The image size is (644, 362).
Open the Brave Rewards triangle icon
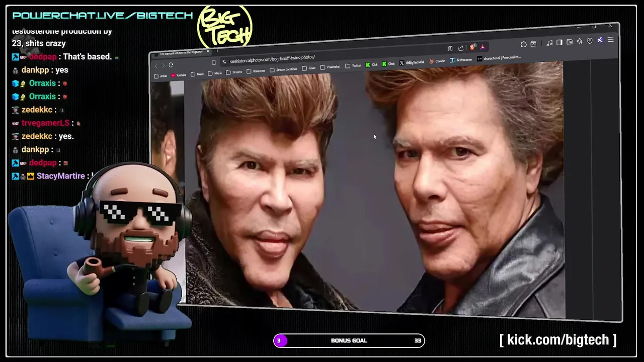coord(482,47)
